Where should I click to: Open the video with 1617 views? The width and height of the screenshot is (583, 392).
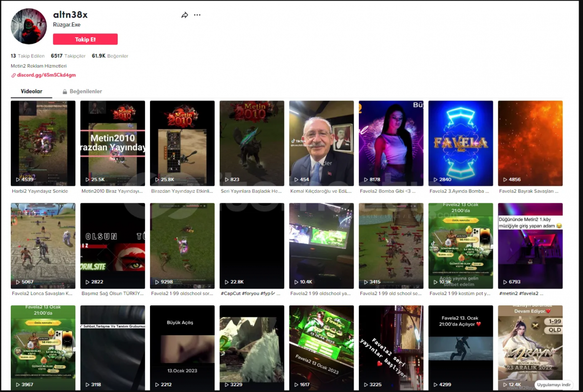pyautogui.click(x=322, y=348)
